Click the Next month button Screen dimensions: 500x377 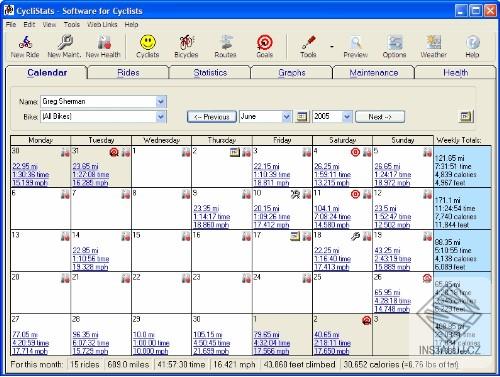380,117
